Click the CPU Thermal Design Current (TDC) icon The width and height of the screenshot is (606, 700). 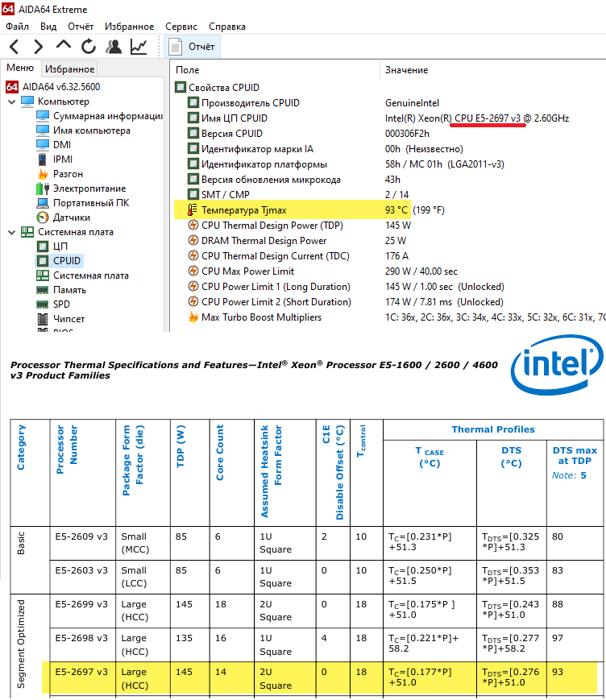tap(193, 256)
